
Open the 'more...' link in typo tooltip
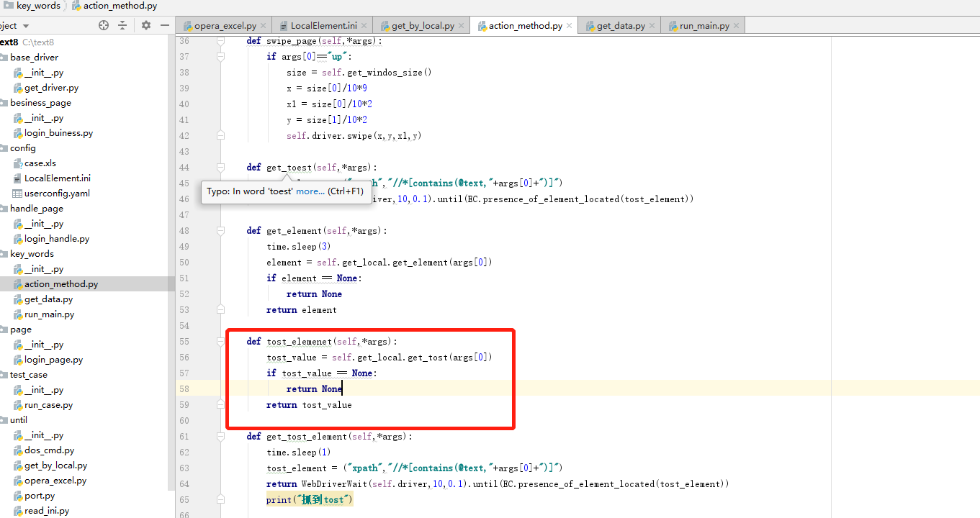coord(310,191)
